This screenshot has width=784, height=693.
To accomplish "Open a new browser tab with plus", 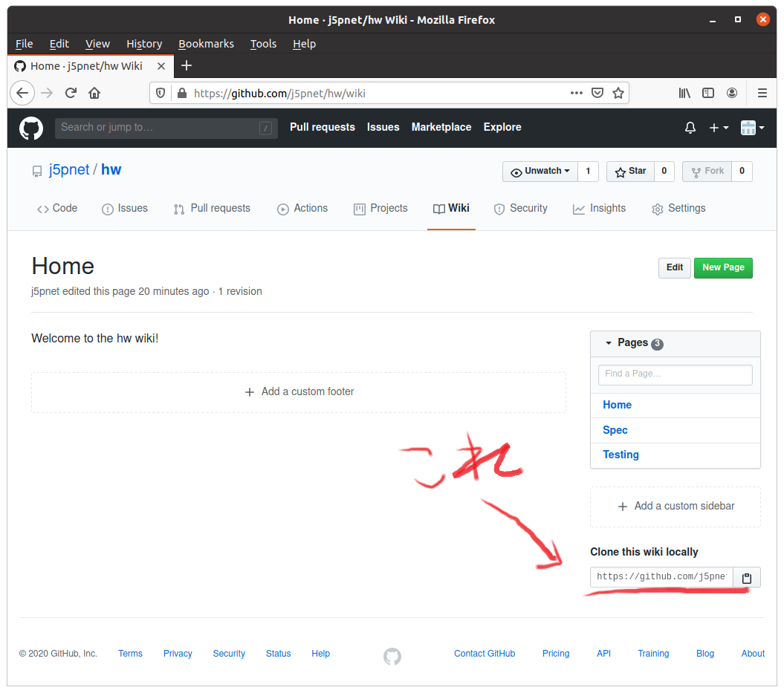I will pyautogui.click(x=187, y=65).
